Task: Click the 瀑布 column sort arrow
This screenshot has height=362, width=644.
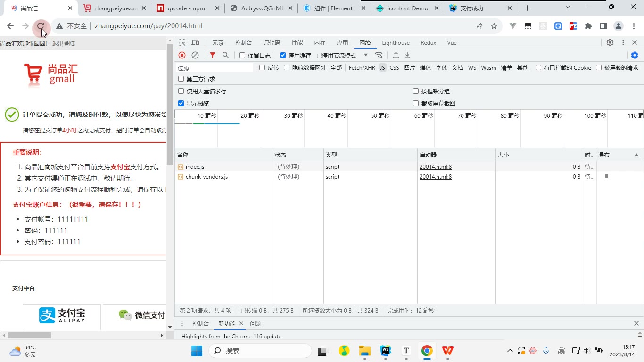Action: click(x=636, y=155)
